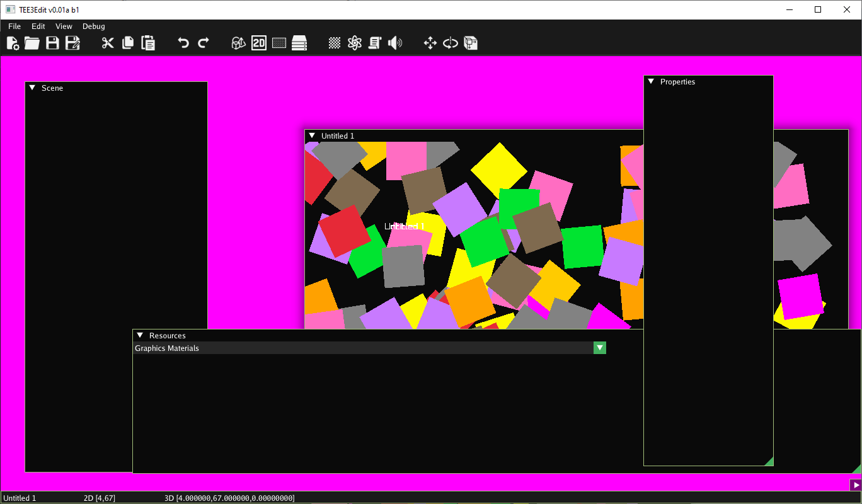Image resolution: width=862 pixels, height=504 pixels.
Task: Select the Cut tool in the toolbar
Action: (x=108, y=43)
